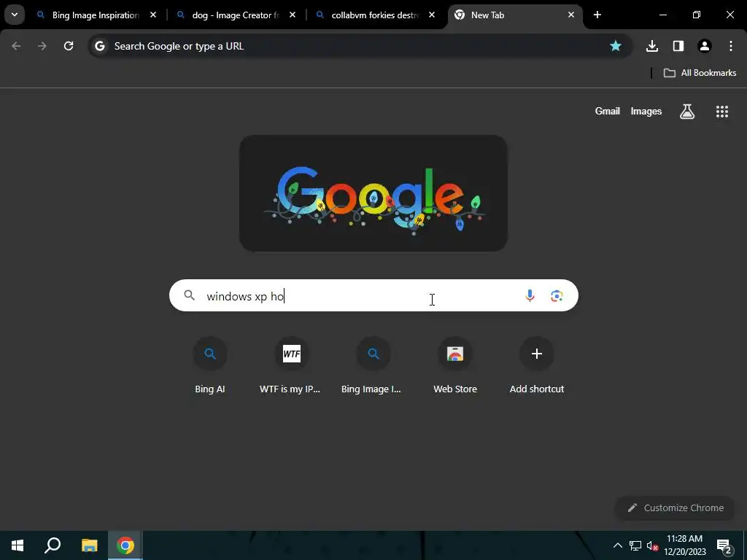Close the collabvm forkies tab
The height and width of the screenshot is (560, 747).
[432, 15]
